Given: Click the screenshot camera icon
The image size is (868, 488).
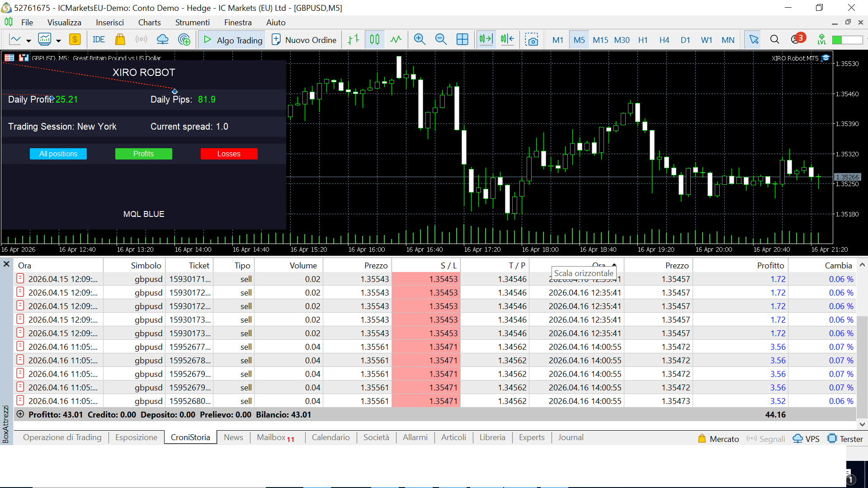Looking at the screenshot, I should [x=531, y=40].
